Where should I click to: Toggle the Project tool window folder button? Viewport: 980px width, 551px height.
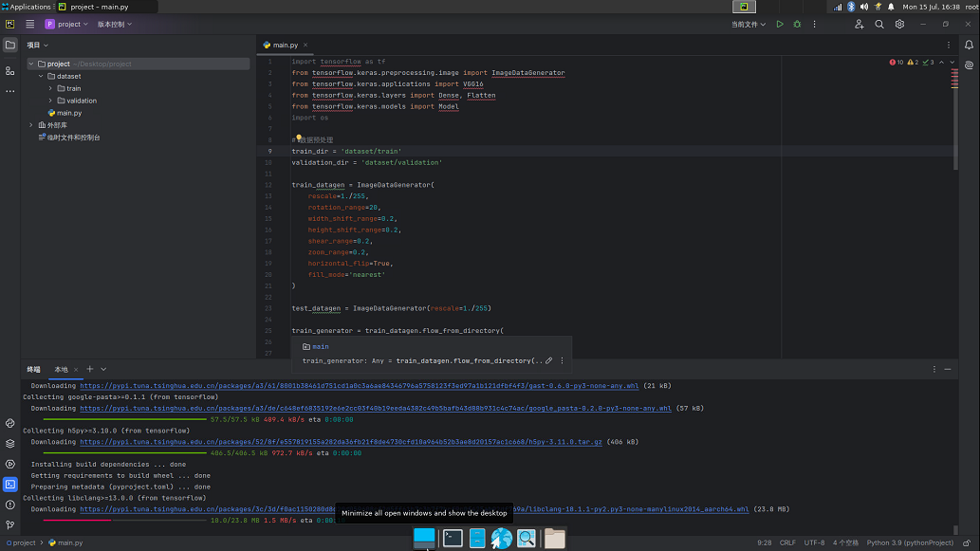tap(9, 45)
